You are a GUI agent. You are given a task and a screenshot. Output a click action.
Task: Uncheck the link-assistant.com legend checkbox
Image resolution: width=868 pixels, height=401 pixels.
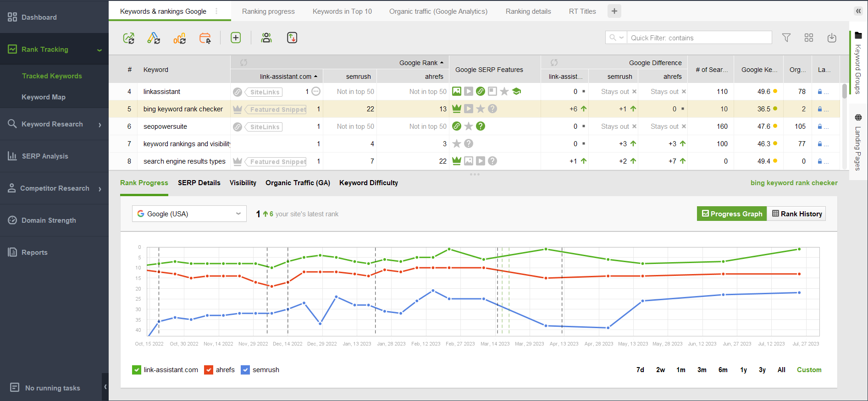pos(137,370)
